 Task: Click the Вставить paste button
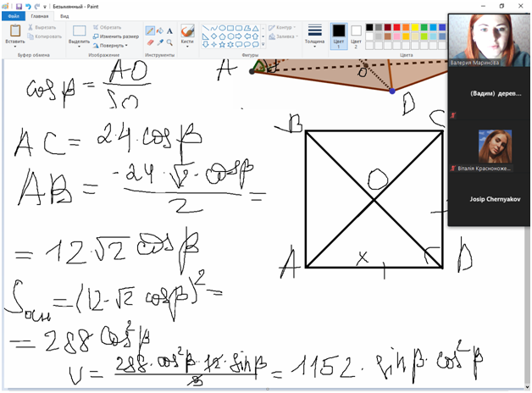14,35
